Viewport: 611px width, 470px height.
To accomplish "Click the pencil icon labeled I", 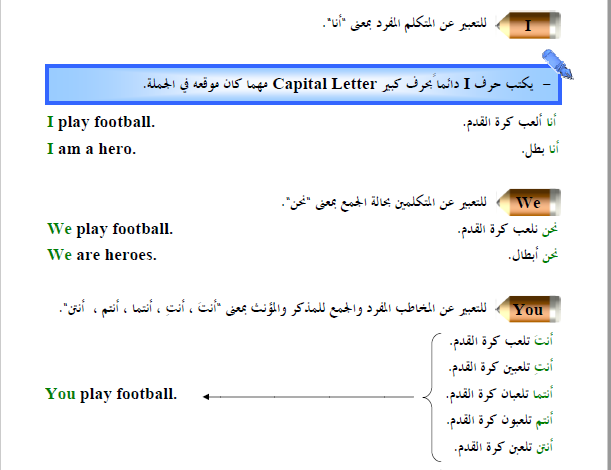I will [528, 25].
